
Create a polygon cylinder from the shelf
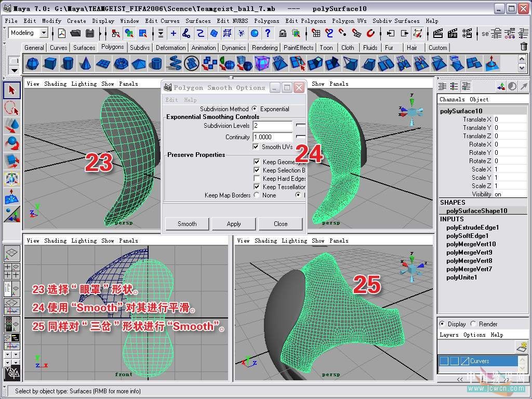click(68, 63)
